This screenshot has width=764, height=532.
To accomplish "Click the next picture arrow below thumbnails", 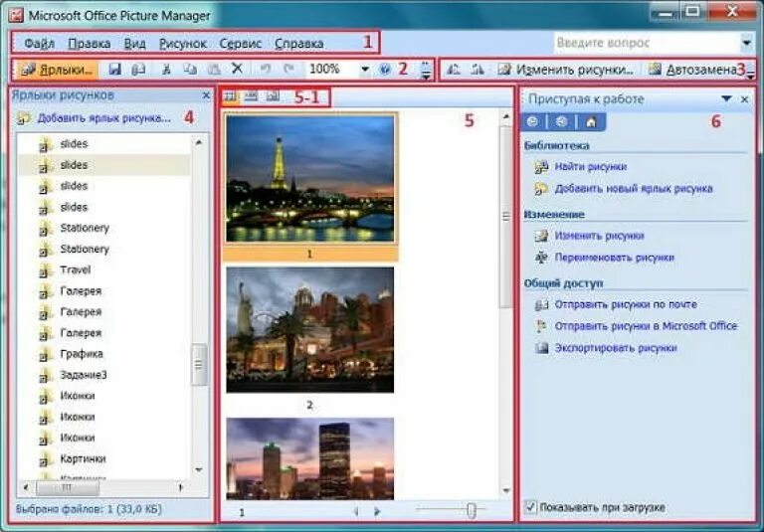I will point(377,511).
